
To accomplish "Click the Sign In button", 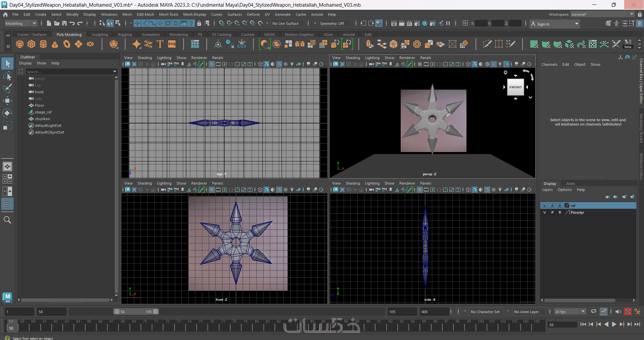I will click(543, 24).
